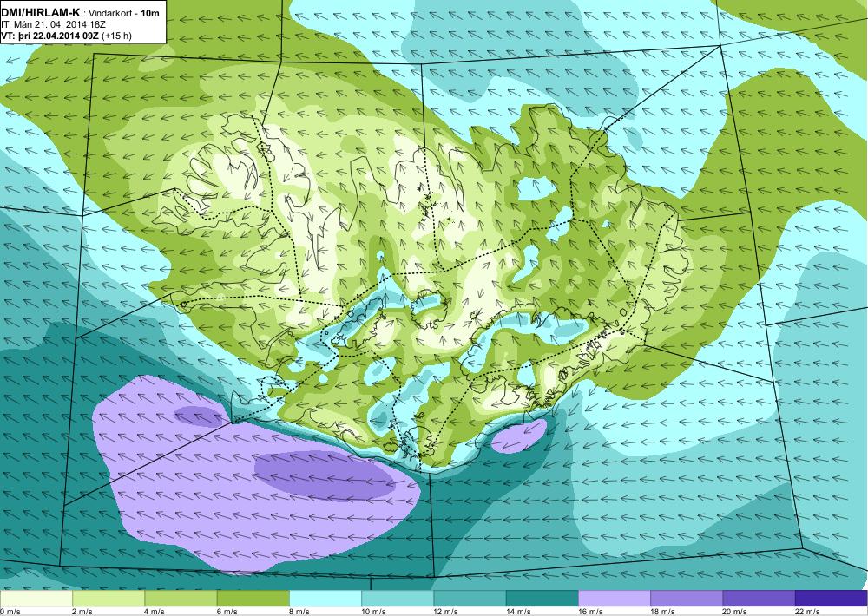
Task: Select the 18–20 m/s medium purple legend swatch
Action: coord(687,599)
